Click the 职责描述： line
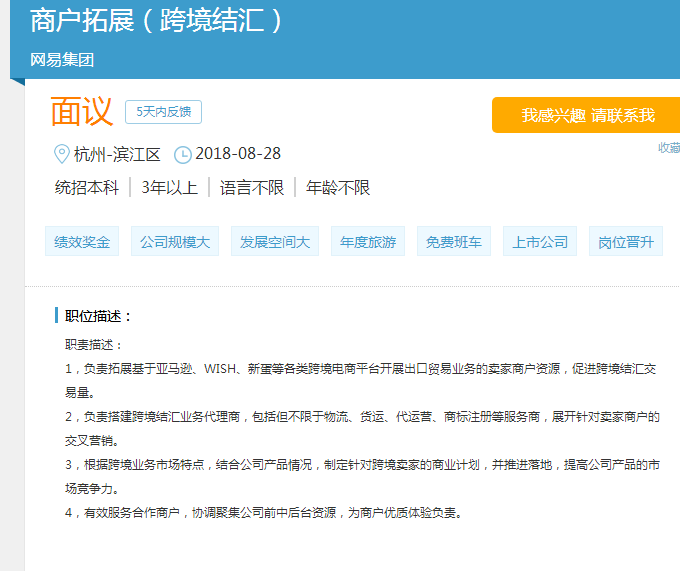Image resolution: width=680 pixels, height=571 pixels. 94,345
